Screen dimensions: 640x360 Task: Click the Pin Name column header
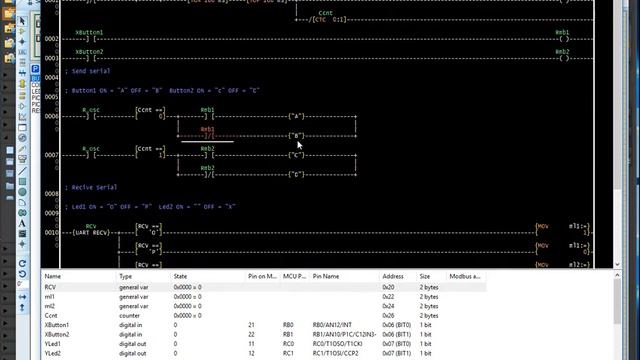[x=344, y=276]
